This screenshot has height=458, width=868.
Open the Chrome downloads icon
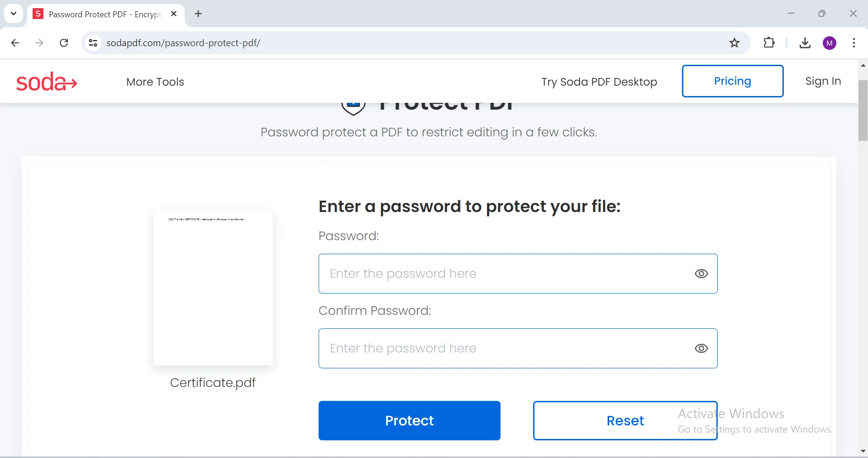[x=805, y=43]
